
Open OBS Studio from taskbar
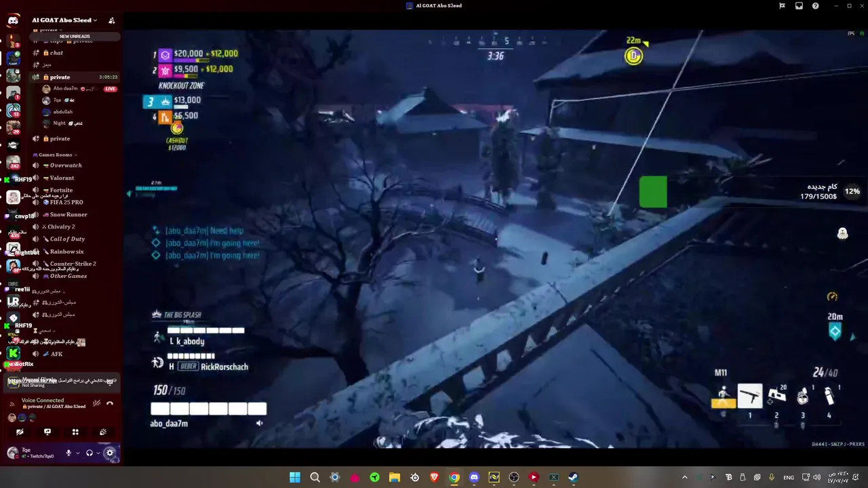coord(514,477)
